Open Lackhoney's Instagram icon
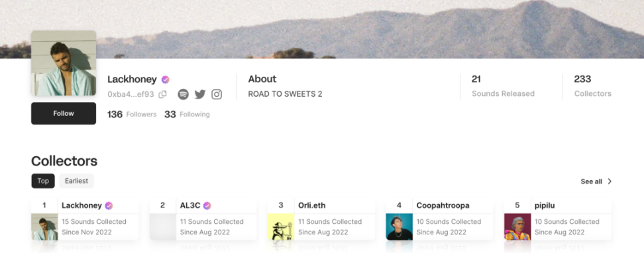 [217, 95]
